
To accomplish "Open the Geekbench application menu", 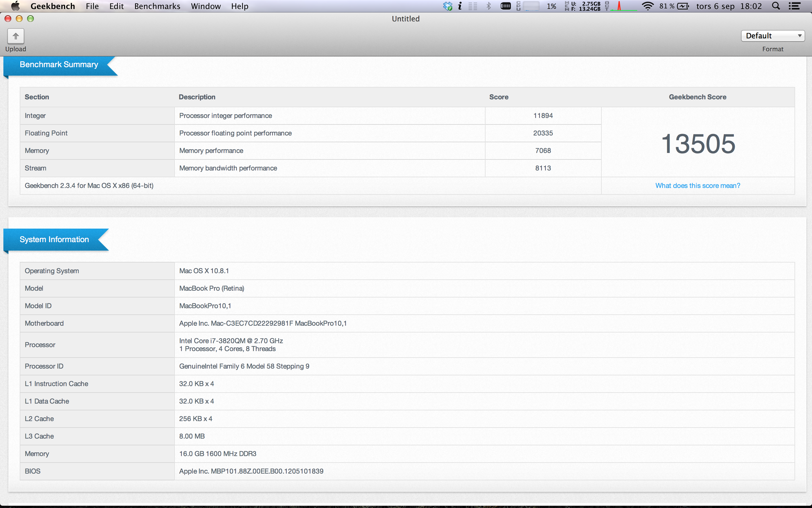I will tap(53, 6).
